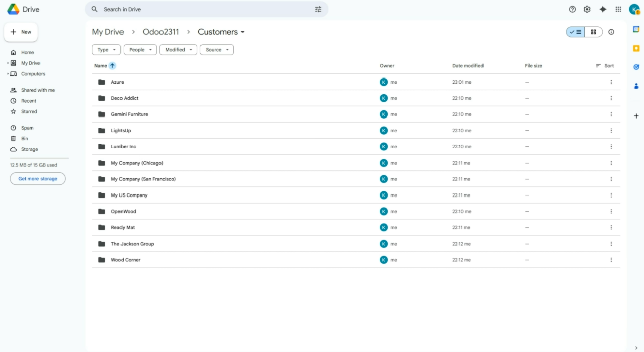The height and width of the screenshot is (352, 644).
Task: Open Google Calendar side panel
Action: pos(636,29)
